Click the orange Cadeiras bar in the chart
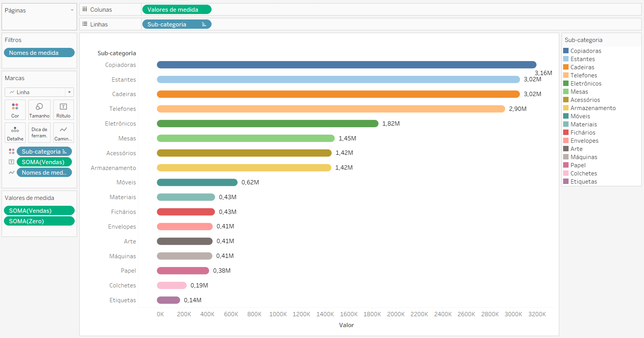 point(338,94)
